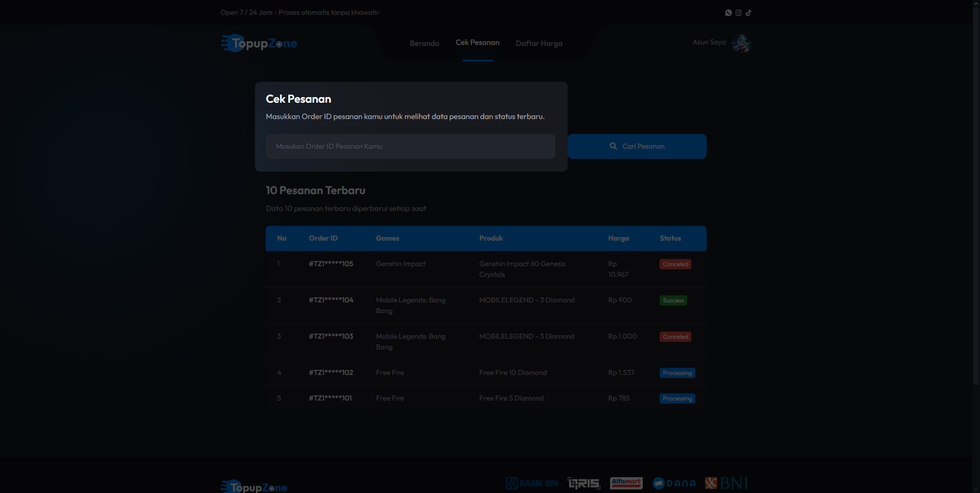Open the Daftar Harga menu
The height and width of the screenshot is (493, 980).
[539, 43]
